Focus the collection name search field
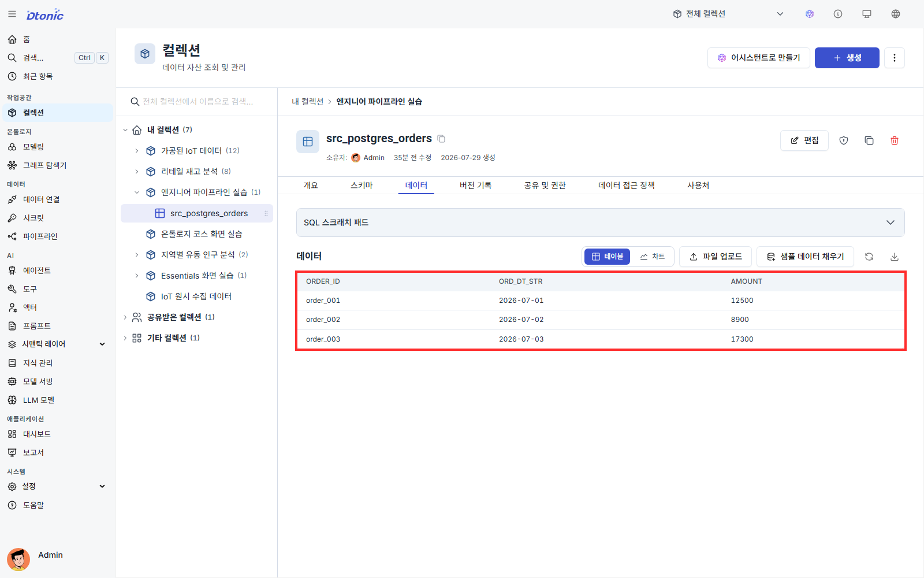Screen dimensions: 924x578 click(x=198, y=102)
